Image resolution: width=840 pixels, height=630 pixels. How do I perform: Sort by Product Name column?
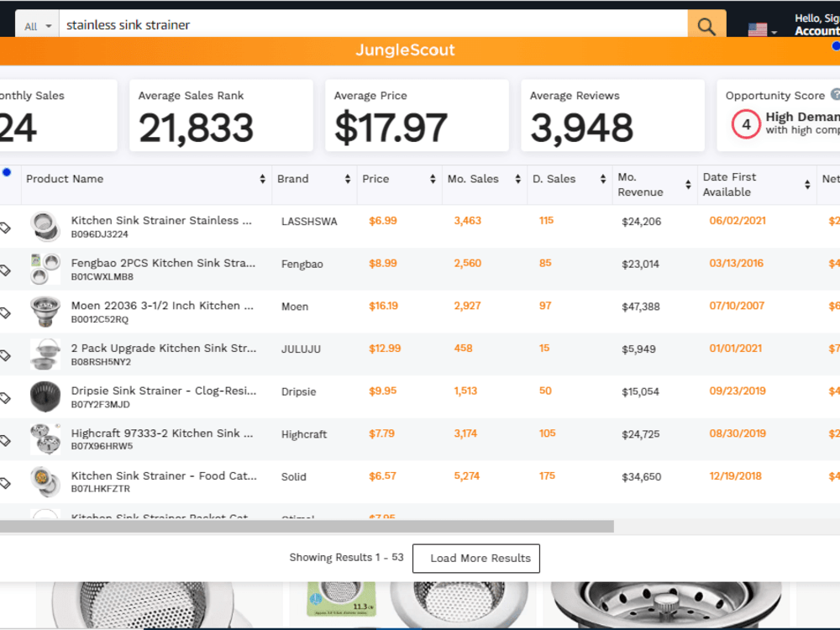pos(262,179)
